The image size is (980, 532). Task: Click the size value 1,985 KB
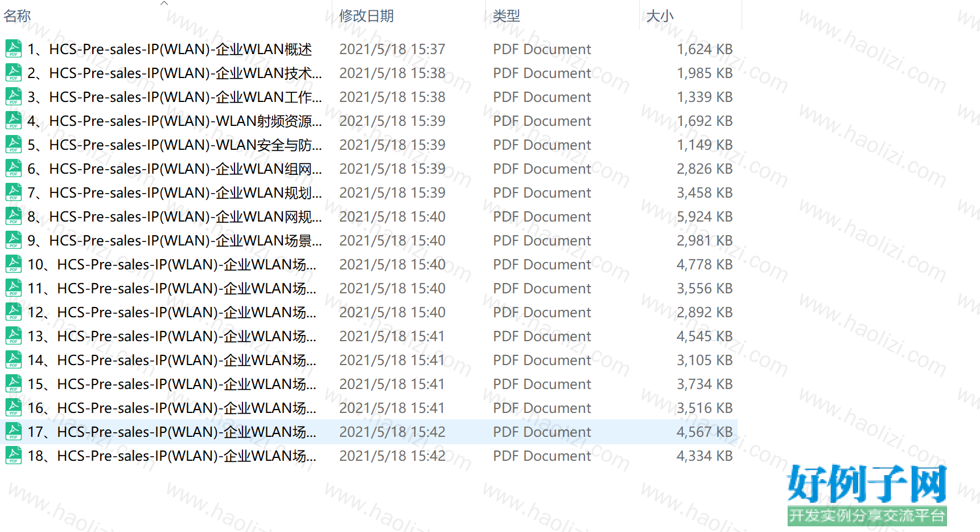pos(705,73)
